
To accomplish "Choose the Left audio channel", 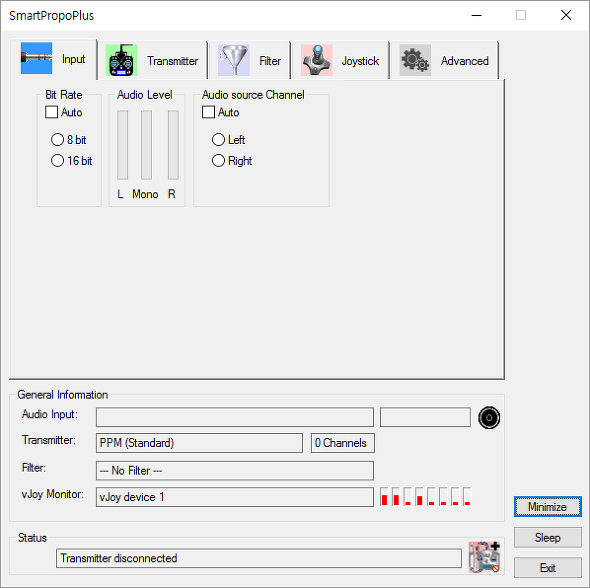I will tap(218, 140).
